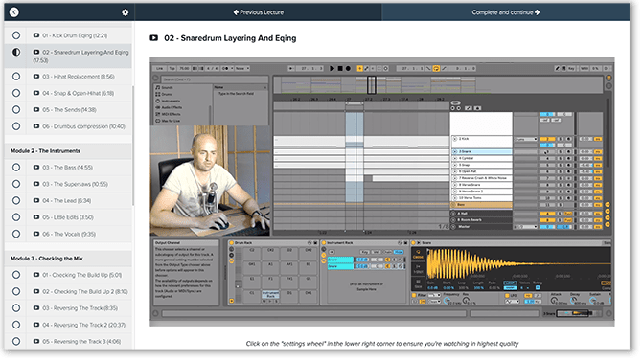
Task: Open the 2 Kick track output dropdown
Action: tap(526, 139)
